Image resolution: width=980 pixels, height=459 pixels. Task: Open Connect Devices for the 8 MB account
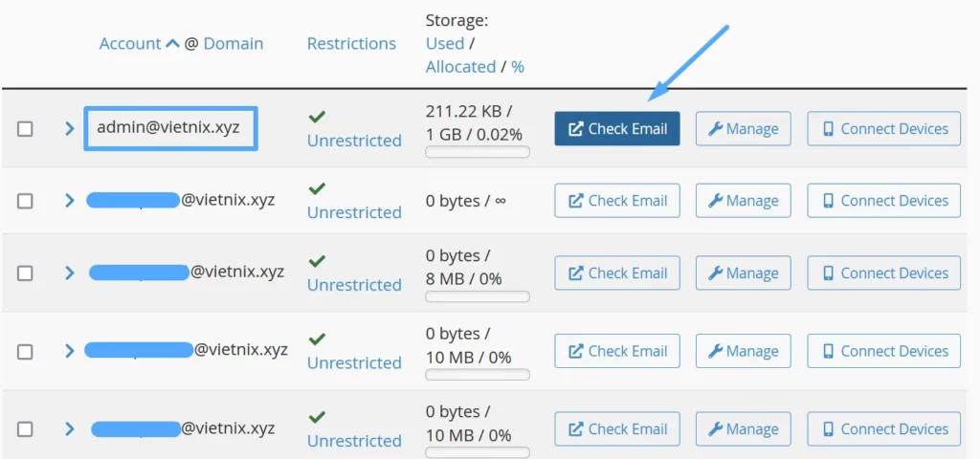tap(883, 273)
